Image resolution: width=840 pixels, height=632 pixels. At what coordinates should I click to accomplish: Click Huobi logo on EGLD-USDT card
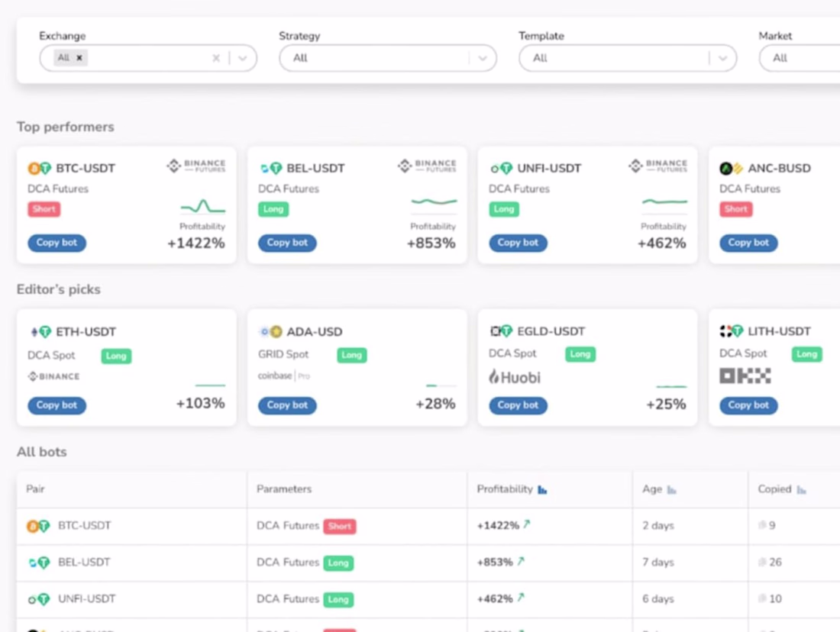515,377
